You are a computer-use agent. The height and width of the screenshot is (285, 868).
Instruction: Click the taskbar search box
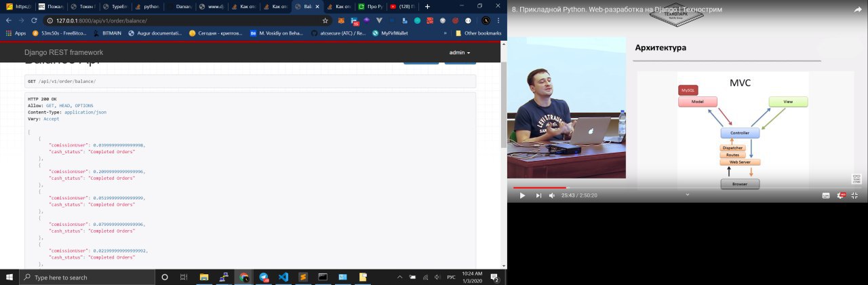[x=86, y=277]
